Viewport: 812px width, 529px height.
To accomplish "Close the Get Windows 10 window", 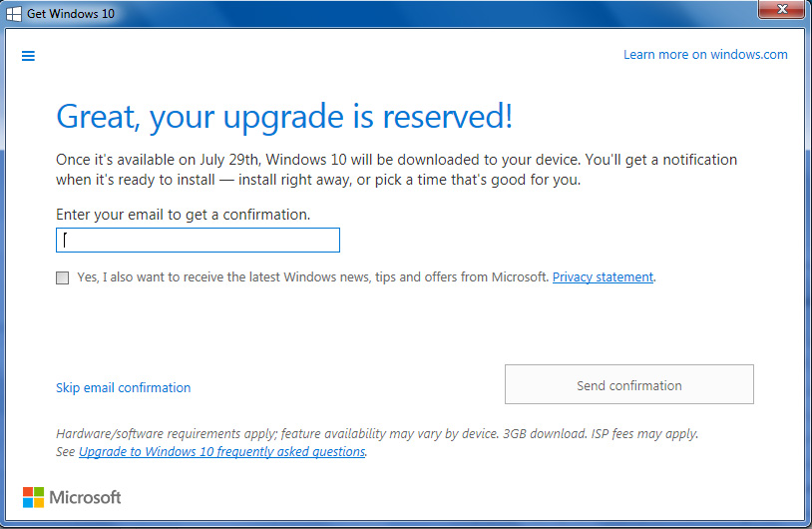I will point(781,11).
